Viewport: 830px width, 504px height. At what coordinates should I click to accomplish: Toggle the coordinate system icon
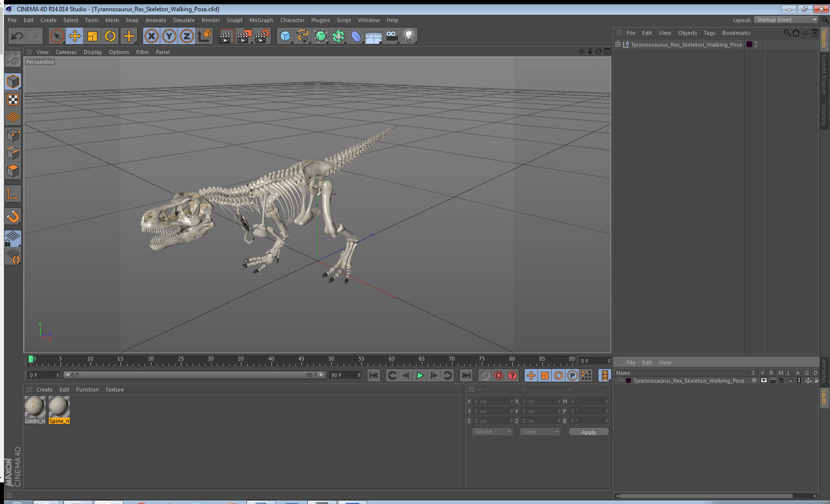click(x=205, y=36)
